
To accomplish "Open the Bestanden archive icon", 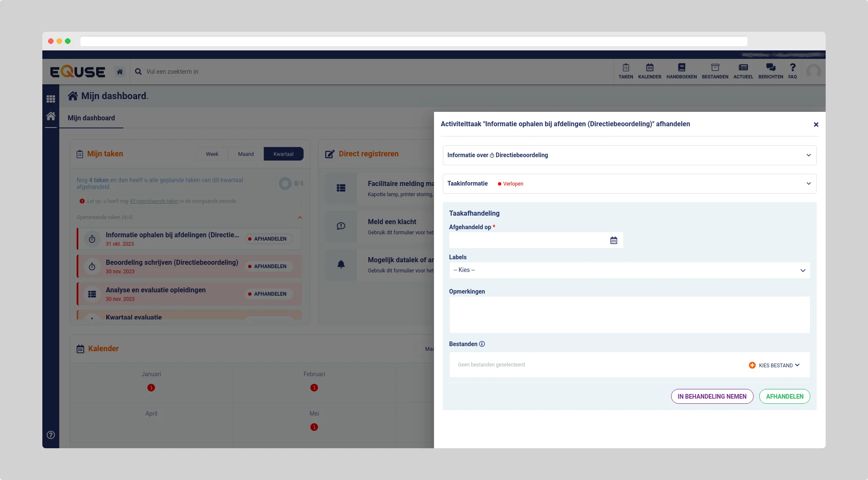I will click(715, 71).
